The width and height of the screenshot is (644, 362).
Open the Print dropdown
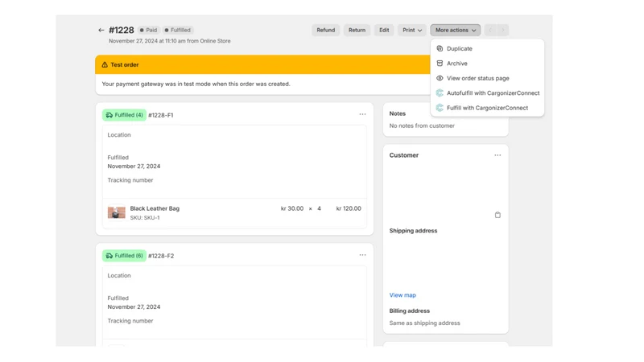tap(412, 30)
